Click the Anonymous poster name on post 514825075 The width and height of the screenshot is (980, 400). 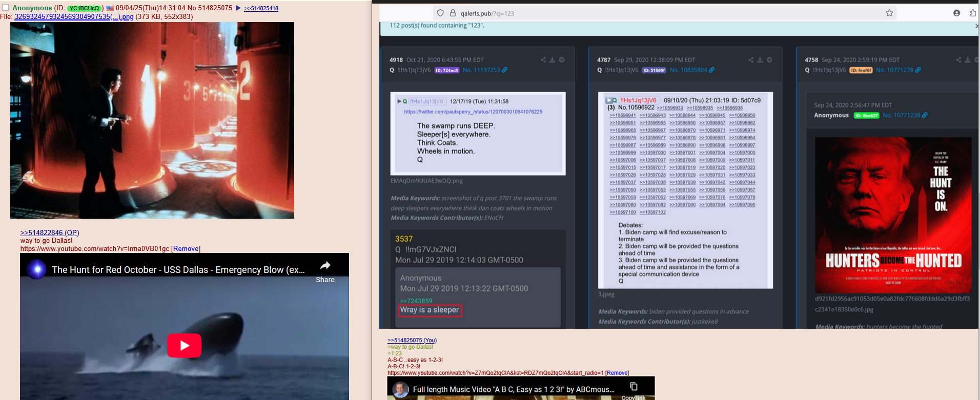[x=32, y=8]
